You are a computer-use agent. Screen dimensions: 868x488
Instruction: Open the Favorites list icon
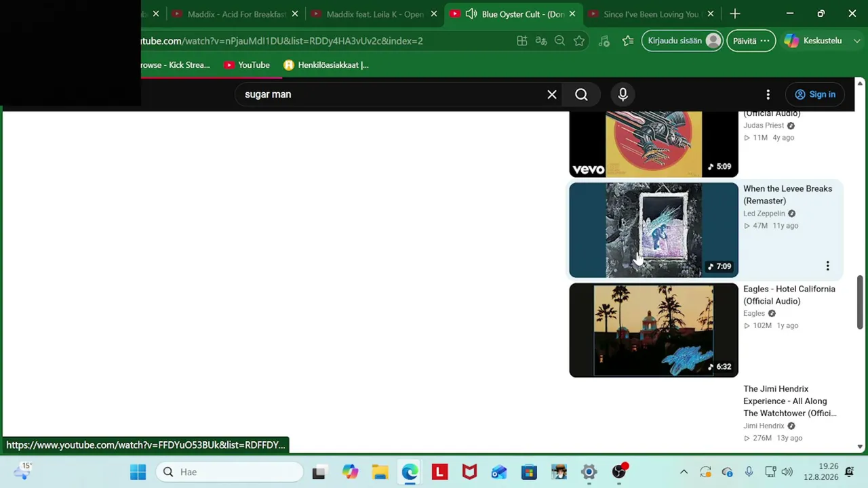pyautogui.click(x=628, y=41)
